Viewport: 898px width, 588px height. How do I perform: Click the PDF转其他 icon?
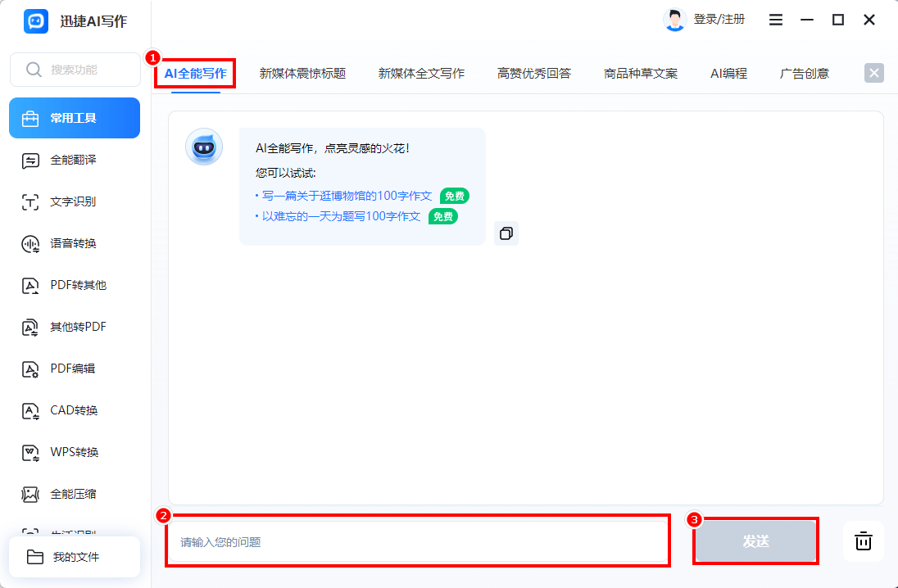(30, 286)
